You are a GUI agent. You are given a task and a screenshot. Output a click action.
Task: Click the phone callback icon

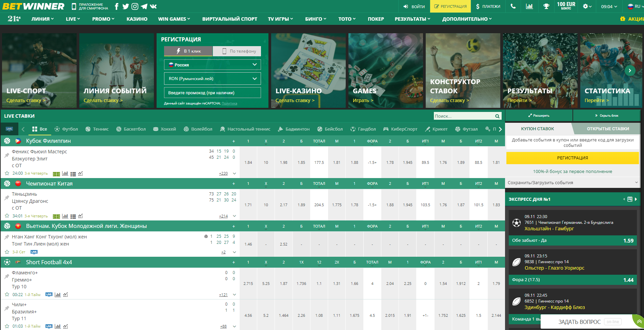(x=513, y=6)
